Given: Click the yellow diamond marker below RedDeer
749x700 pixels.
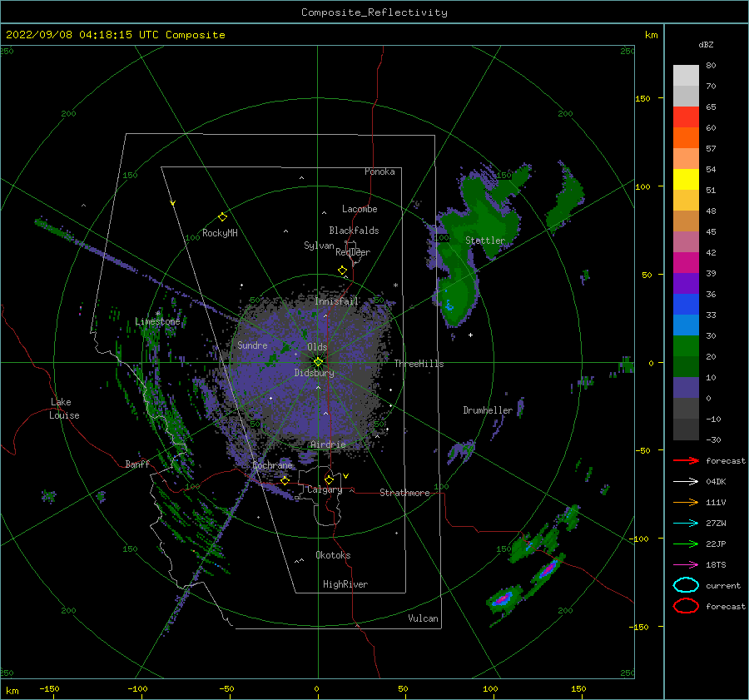Looking at the screenshot, I should point(342,271).
